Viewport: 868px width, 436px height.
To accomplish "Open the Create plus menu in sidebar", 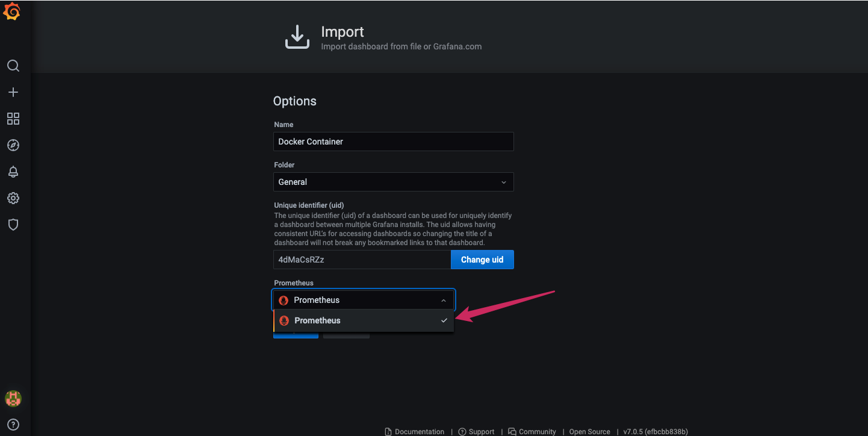I will [13, 92].
